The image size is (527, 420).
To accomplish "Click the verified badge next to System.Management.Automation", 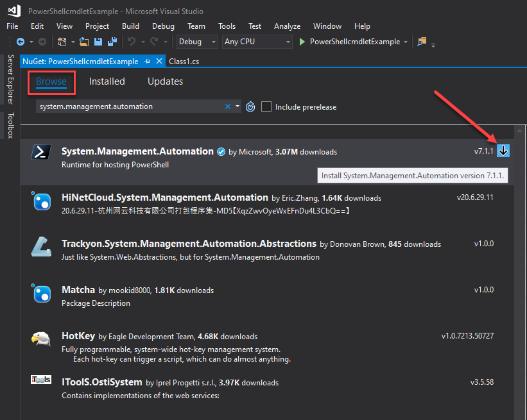I will (x=221, y=152).
